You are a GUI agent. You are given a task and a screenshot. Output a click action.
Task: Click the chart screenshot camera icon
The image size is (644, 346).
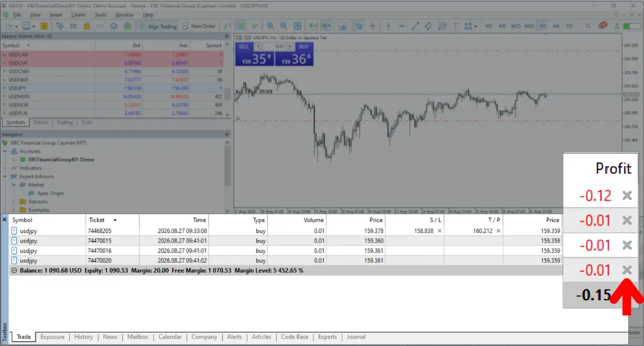[343, 26]
